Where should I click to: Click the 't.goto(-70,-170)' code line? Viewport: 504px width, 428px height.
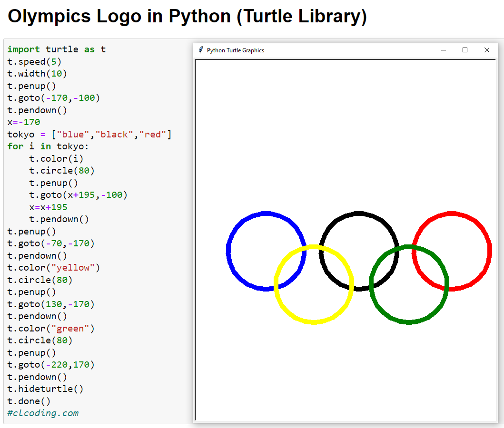pos(51,243)
